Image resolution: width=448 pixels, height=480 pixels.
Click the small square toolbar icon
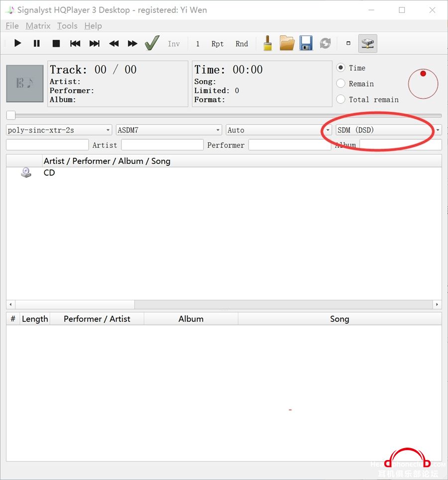tap(348, 43)
